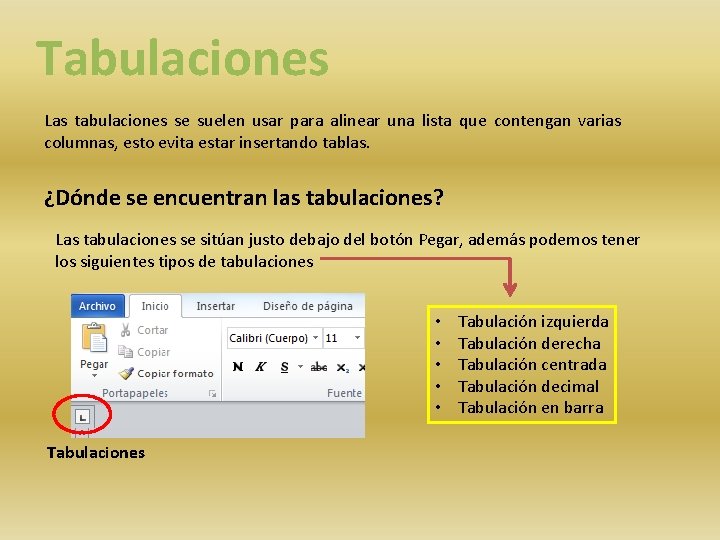Click the Copiar pages icon

click(125, 352)
